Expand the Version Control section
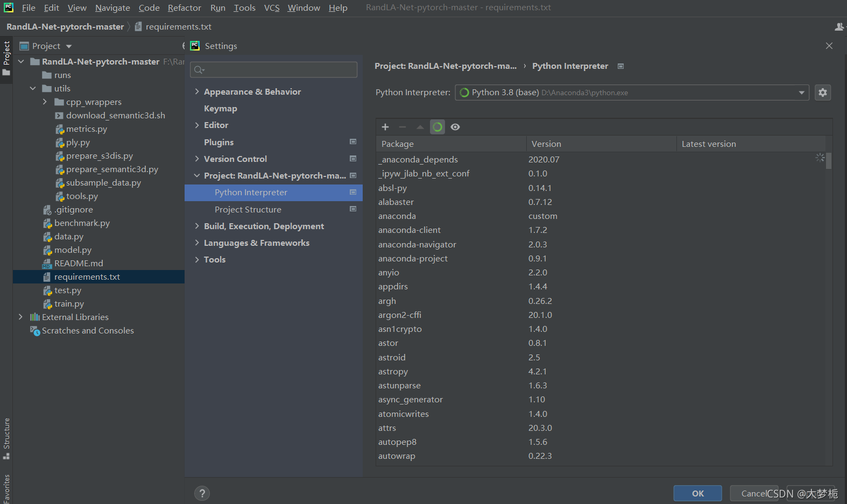 (197, 159)
